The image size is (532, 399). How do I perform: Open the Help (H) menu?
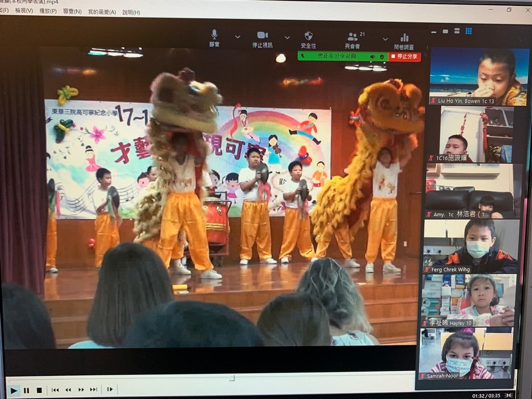pos(131,12)
